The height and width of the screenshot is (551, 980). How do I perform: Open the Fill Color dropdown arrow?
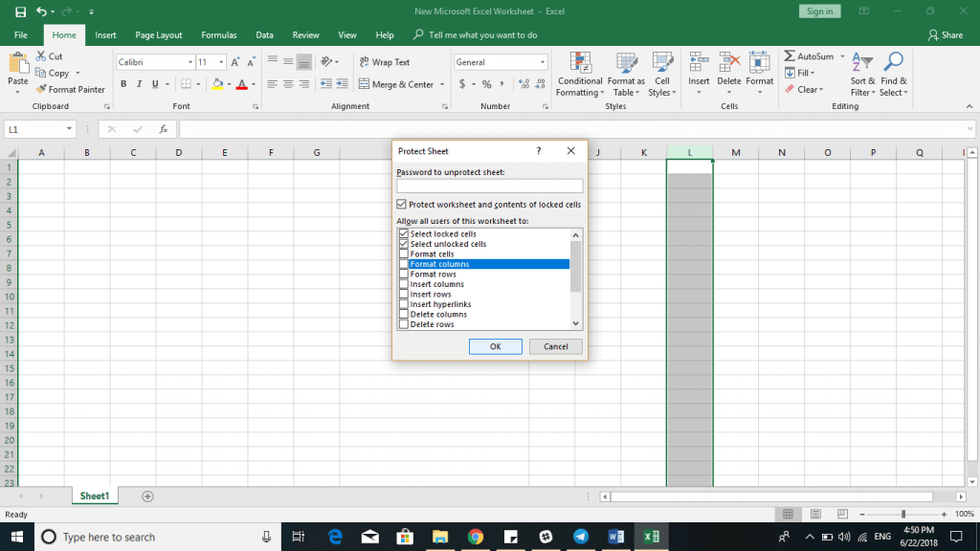228,85
